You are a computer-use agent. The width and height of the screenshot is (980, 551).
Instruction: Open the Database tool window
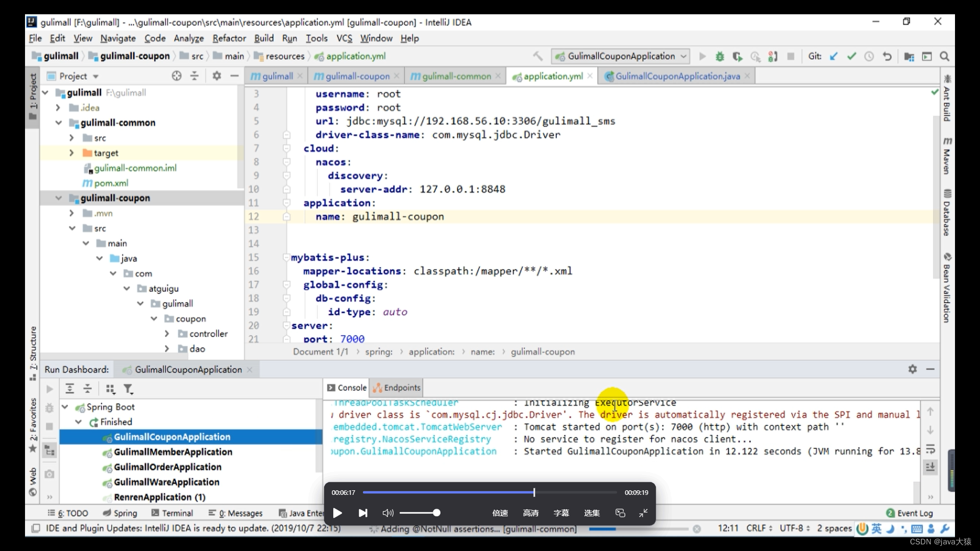(947, 213)
